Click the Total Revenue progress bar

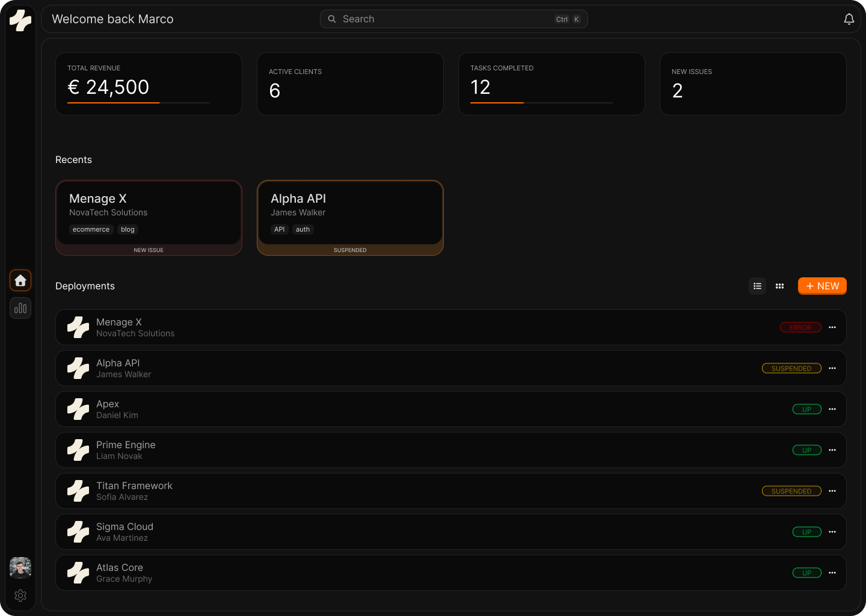[138, 103]
